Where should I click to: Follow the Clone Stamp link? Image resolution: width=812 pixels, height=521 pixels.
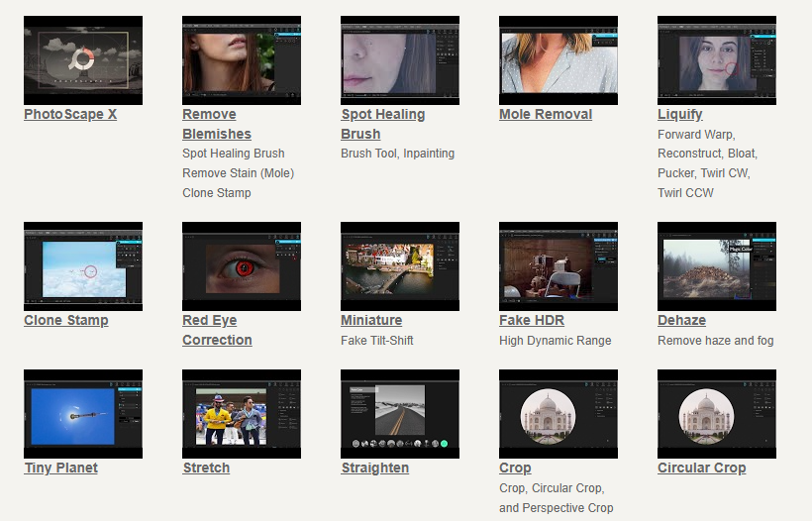click(x=66, y=321)
